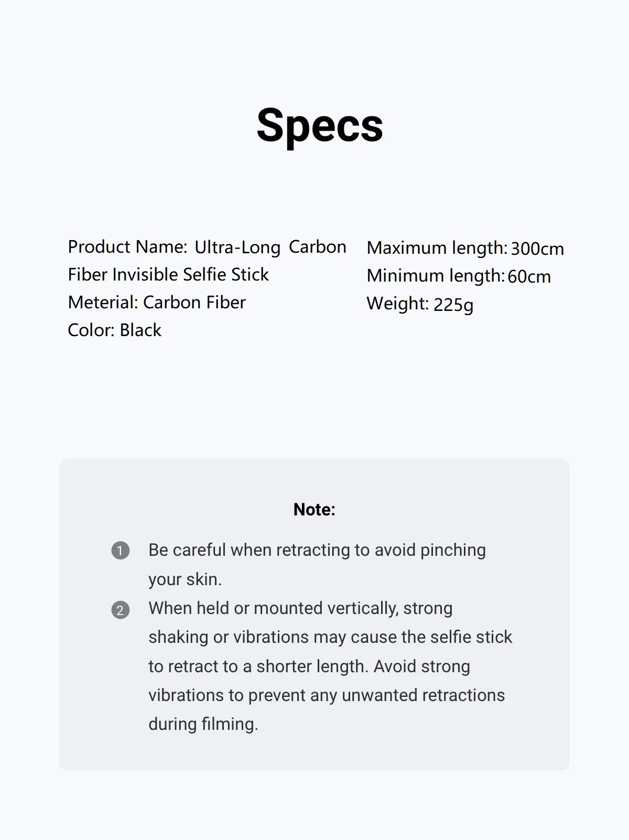The image size is (629, 840).
Task: Click the 'Be careful when retracting' sentence
Action: coord(317,550)
